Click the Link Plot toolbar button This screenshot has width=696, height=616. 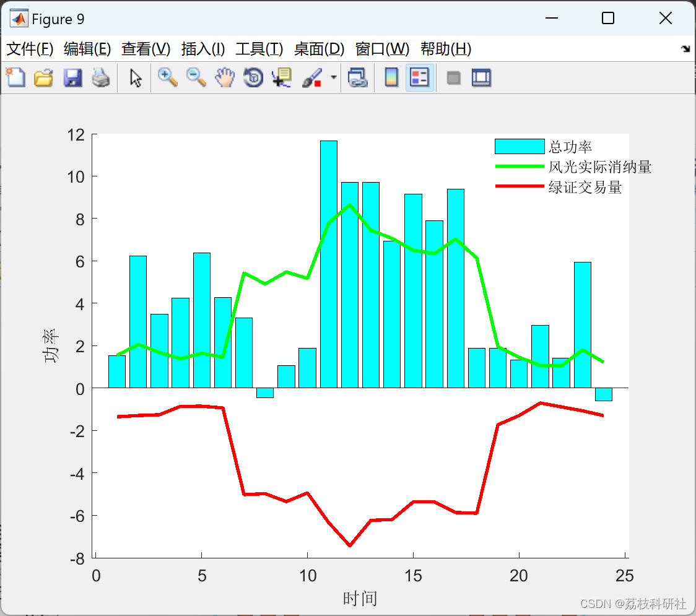tap(357, 77)
